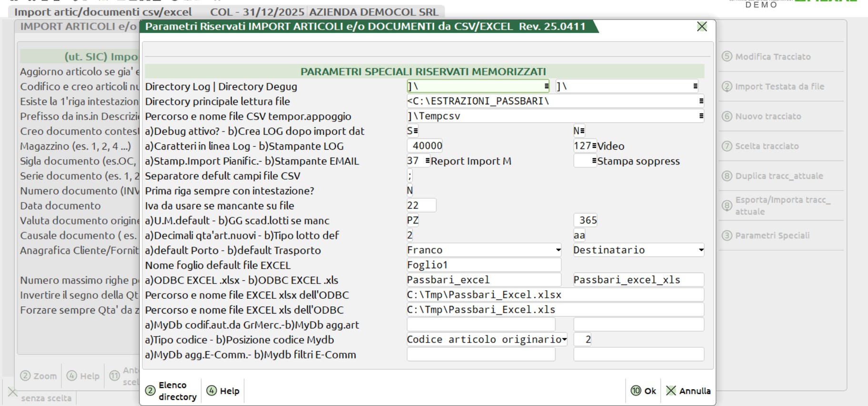Click the Nome foglio default EXCEL field

(x=483, y=265)
